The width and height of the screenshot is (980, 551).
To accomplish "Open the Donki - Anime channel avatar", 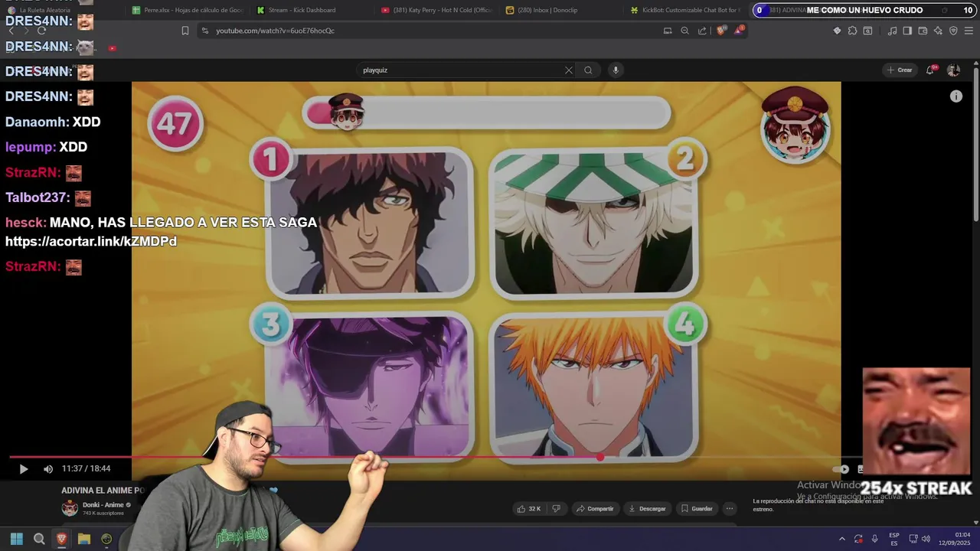I will click(70, 508).
